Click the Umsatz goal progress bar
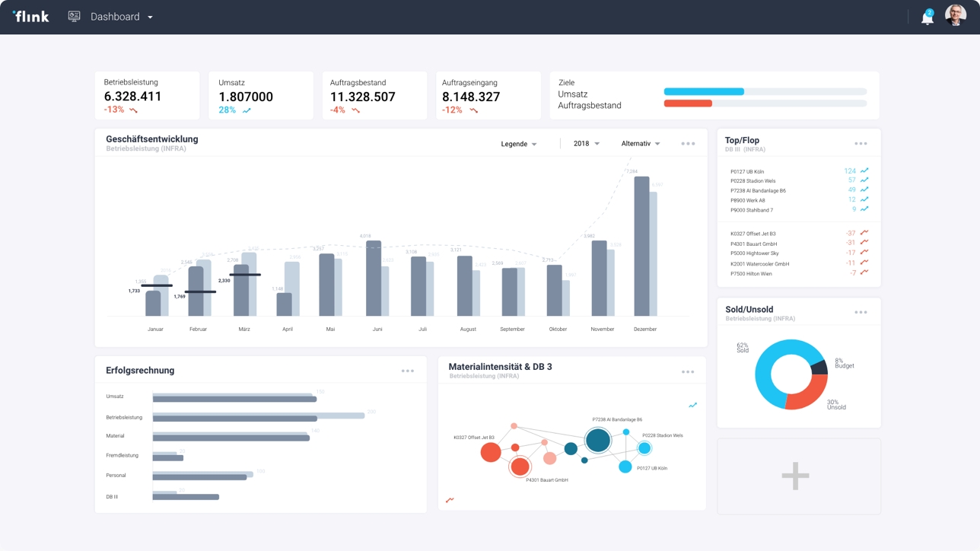 [x=765, y=91]
